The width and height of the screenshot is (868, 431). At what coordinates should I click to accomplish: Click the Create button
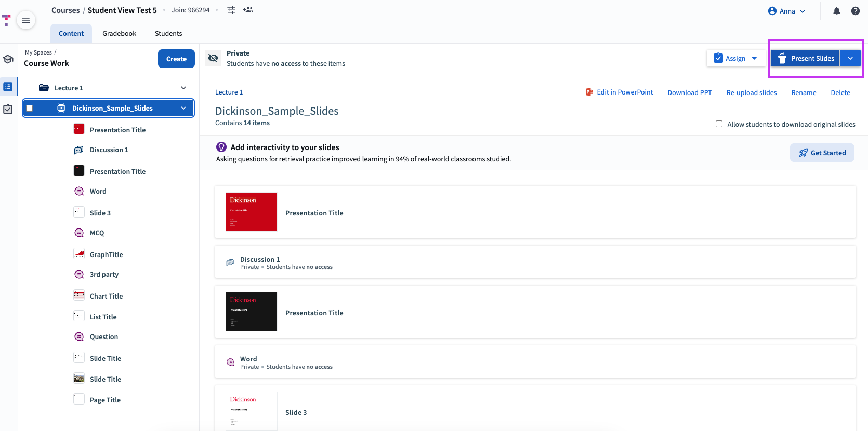[176, 59]
